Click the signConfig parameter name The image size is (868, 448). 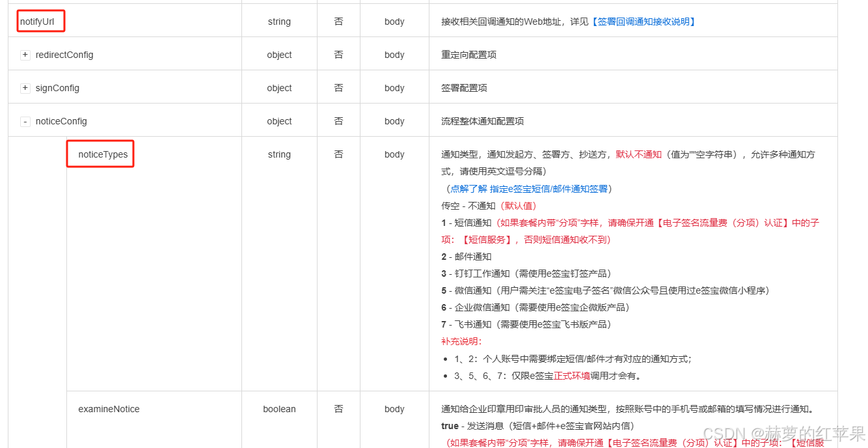pos(57,88)
